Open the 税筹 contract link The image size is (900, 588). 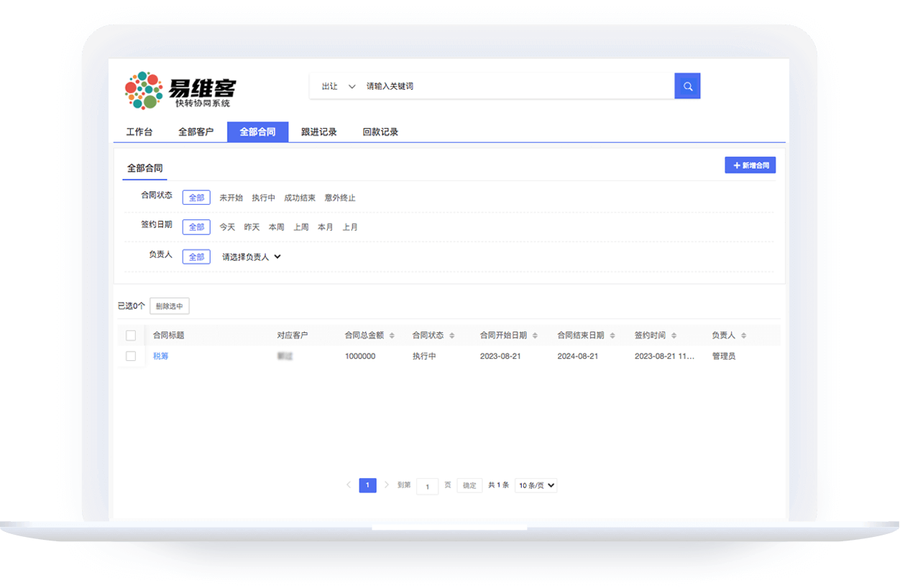pyautogui.click(x=160, y=356)
